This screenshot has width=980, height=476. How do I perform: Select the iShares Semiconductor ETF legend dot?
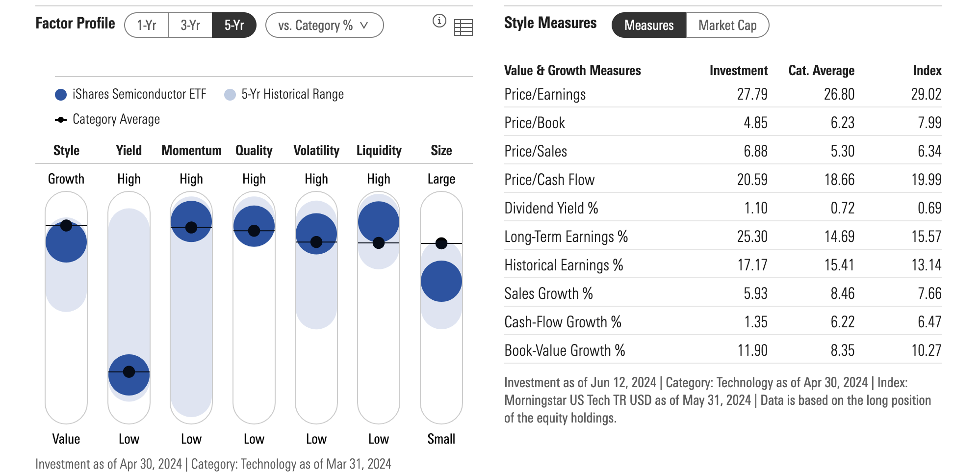(x=60, y=94)
